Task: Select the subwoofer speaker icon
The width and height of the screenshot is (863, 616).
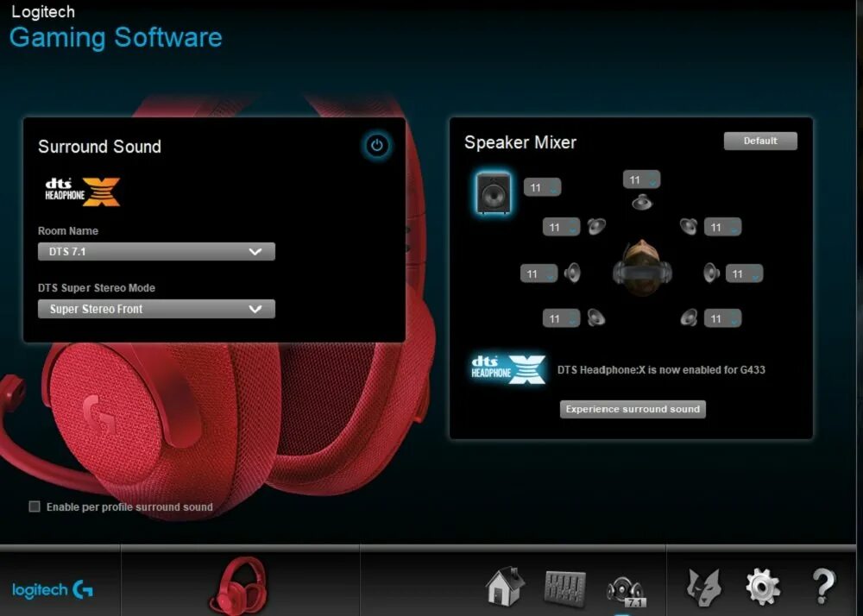Action: tap(493, 192)
